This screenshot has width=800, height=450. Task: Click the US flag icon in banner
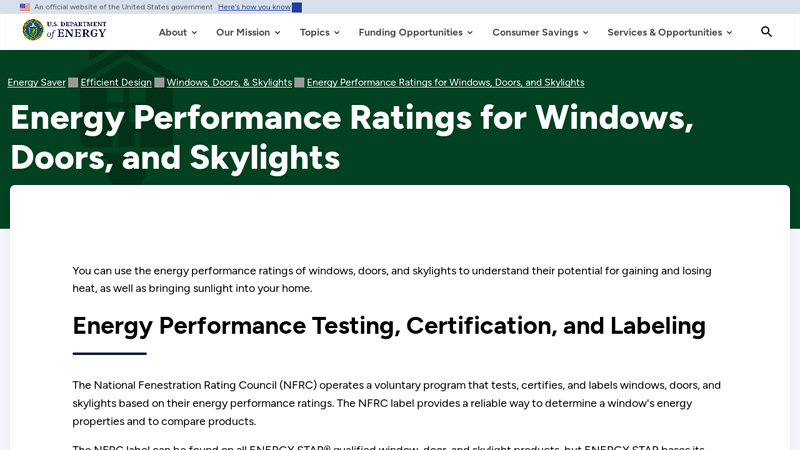[x=24, y=7]
